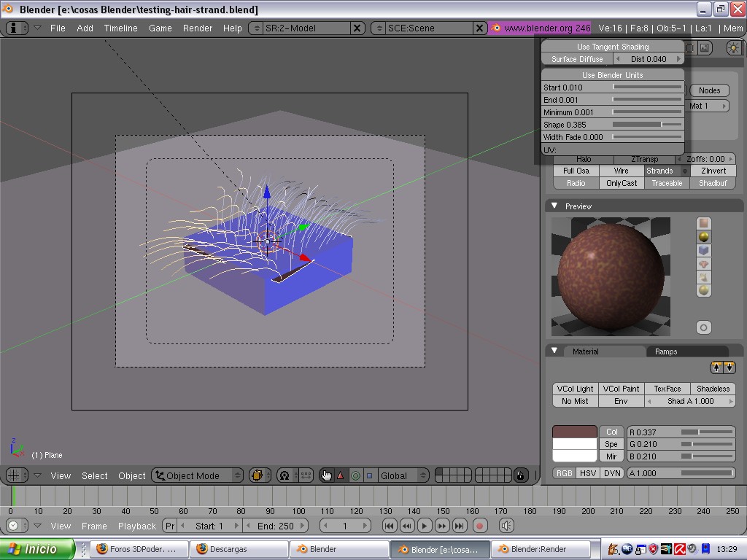
Task: Open the 3D view Select menu
Action: click(x=94, y=475)
